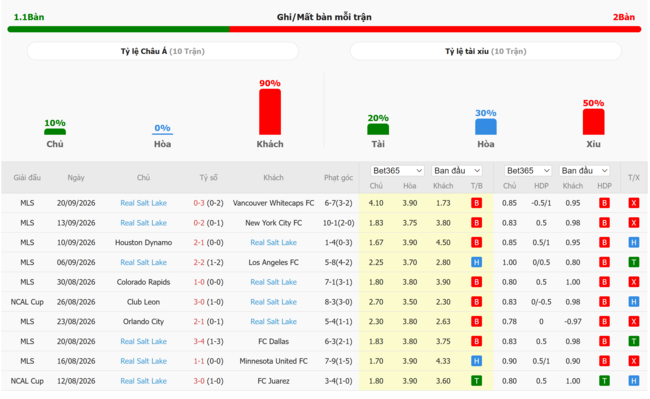Screen dimensions: 650x399
Task: Click the Giải đấu column header
Action: pos(27,178)
